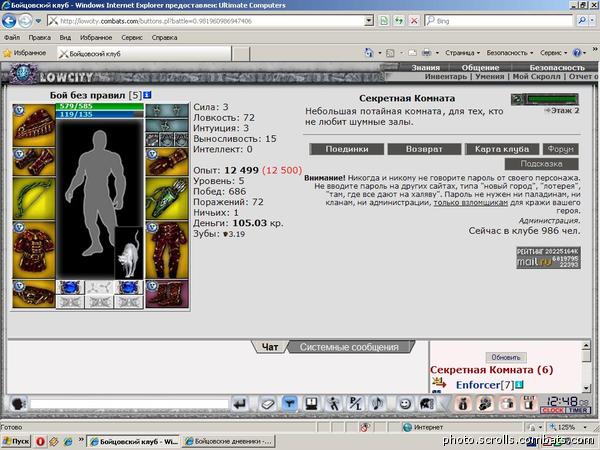Click the red leg armor pants slot
This screenshot has height=450, width=600.
coord(167,250)
